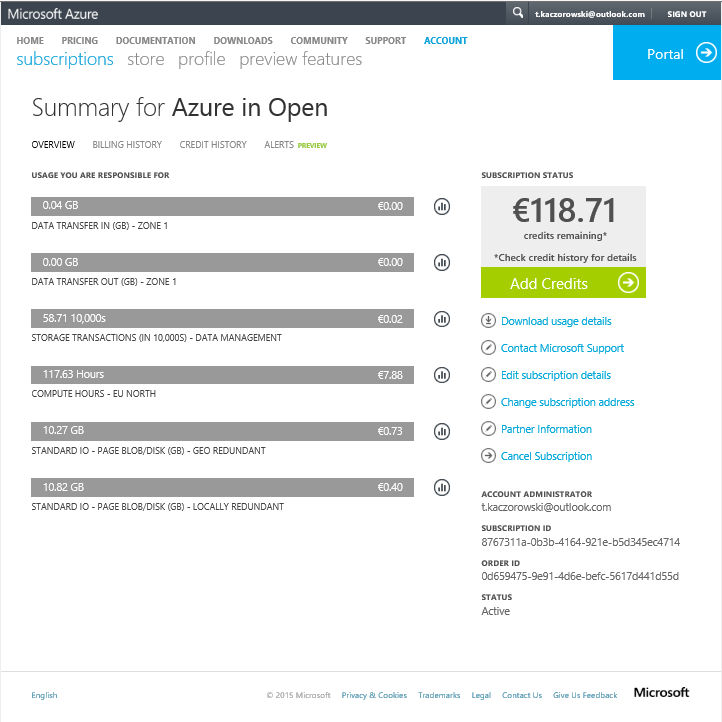This screenshot has height=722, width=722.
Task: Open chart icon for Geo Redundant page blob
Action: click(x=442, y=431)
